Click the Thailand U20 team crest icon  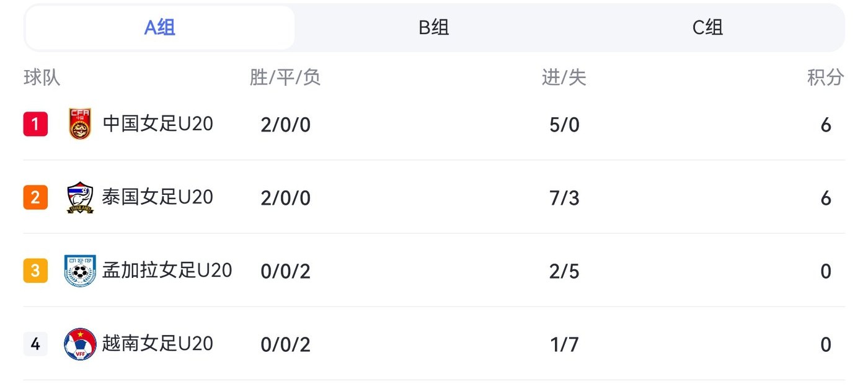pos(80,198)
